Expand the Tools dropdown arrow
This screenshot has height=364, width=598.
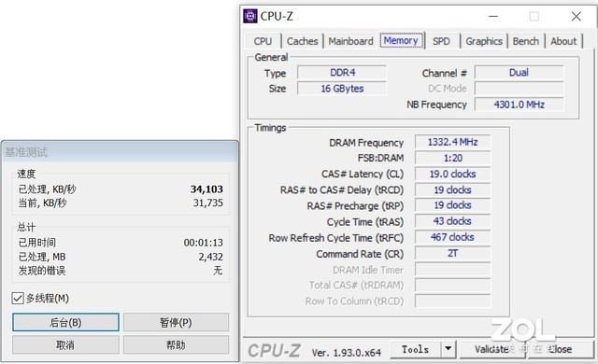coord(448,349)
